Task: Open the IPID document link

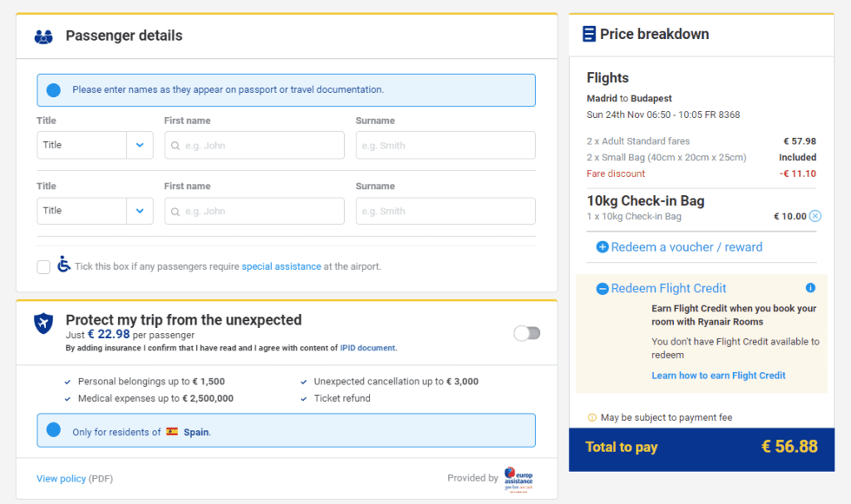Action: click(x=368, y=348)
